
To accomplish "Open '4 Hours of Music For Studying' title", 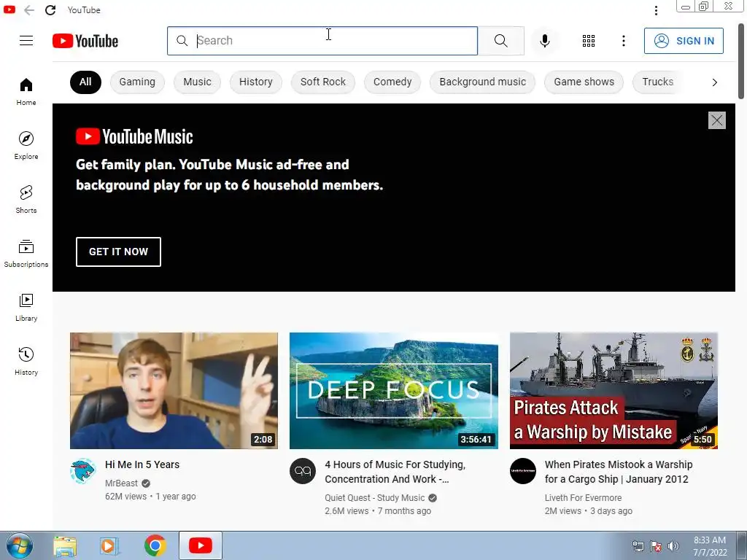I will [x=395, y=472].
